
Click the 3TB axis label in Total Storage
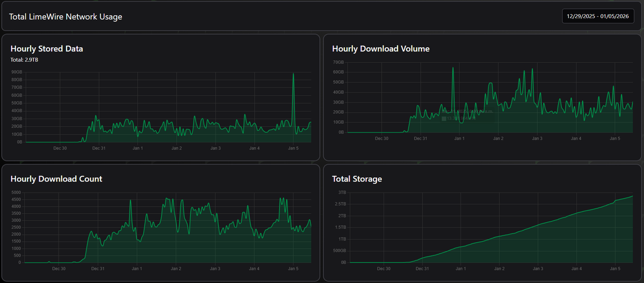pyautogui.click(x=343, y=192)
